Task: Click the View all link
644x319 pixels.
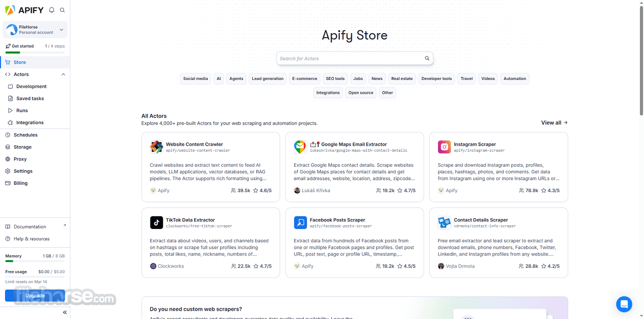Action: [554, 123]
